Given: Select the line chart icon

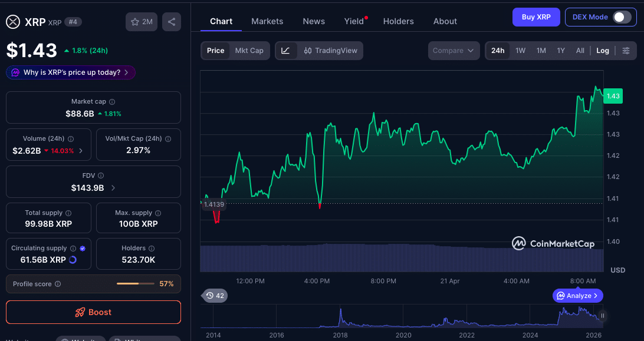Looking at the screenshot, I should pyautogui.click(x=285, y=51).
